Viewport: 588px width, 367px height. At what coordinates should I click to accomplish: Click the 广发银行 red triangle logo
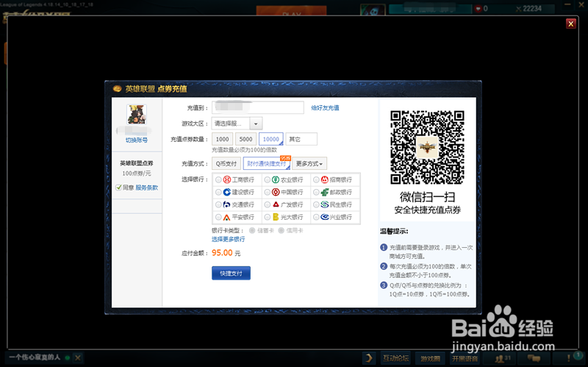[x=276, y=204]
